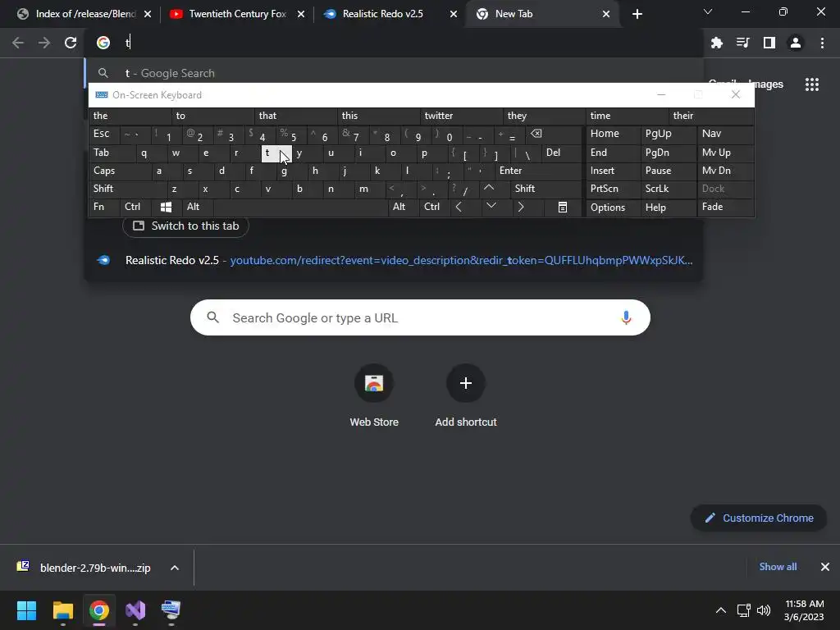Choose 'that' word suggestion

pos(296,116)
